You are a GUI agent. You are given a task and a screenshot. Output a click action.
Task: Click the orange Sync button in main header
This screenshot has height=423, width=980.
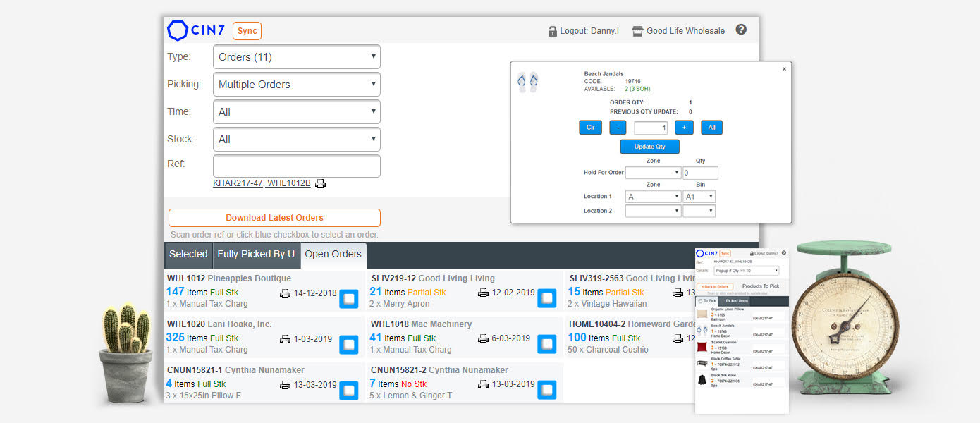[x=247, y=31]
